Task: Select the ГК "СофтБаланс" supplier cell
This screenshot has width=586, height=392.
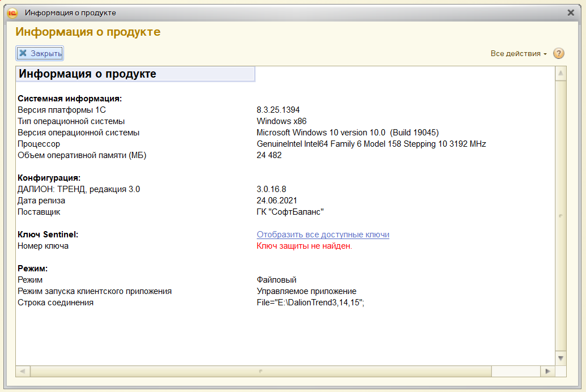Action: [x=290, y=212]
